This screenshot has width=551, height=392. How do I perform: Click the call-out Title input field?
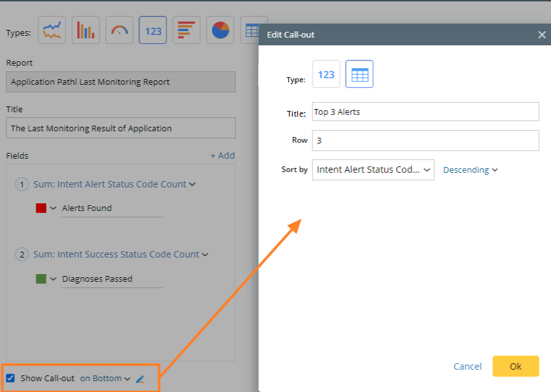tap(425, 112)
